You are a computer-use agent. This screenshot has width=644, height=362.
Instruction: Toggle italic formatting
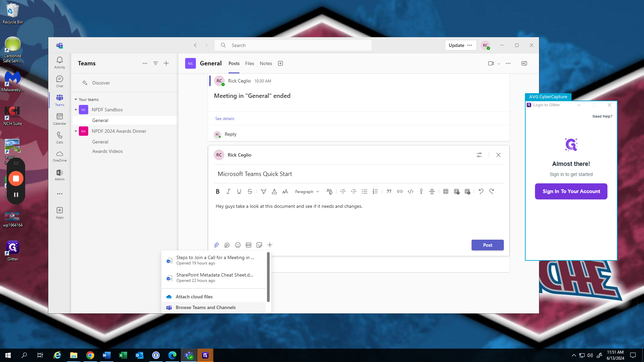click(x=228, y=191)
